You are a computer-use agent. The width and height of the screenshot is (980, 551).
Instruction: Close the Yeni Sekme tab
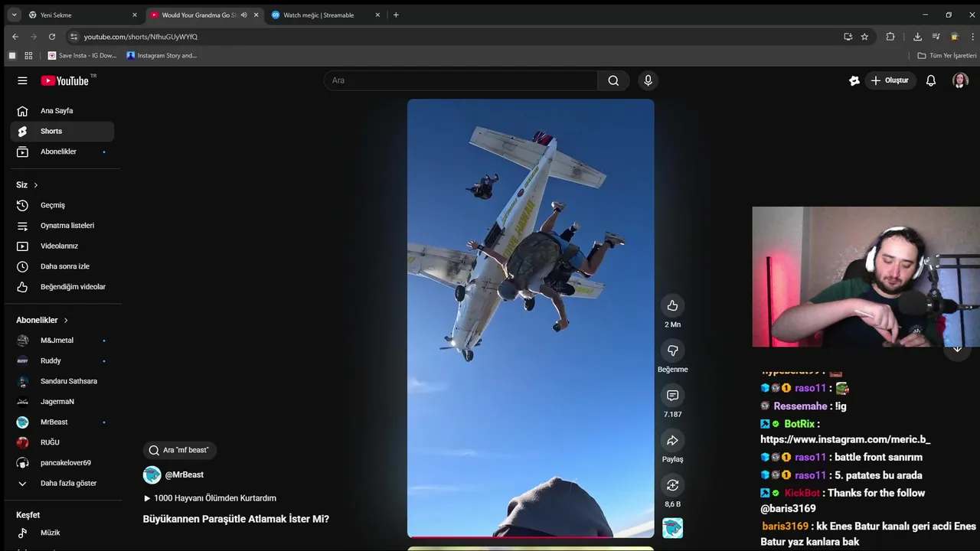[134, 15]
